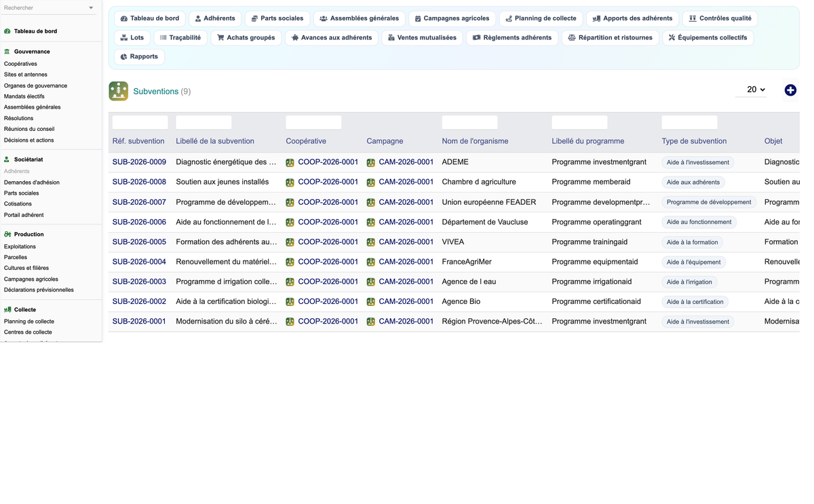Viewport: 814px width, 504px height.
Task: Open subvention SUB-2026-0007 link
Action: pos(139,202)
